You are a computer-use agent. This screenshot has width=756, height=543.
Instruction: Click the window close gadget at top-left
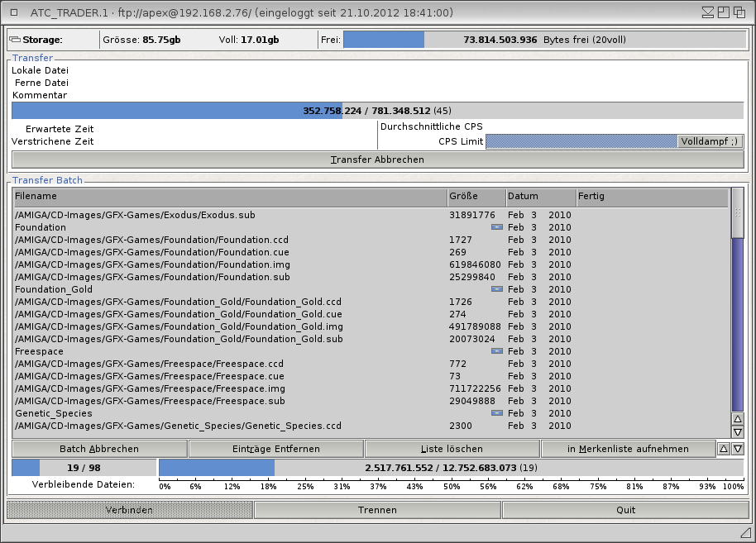point(13,13)
